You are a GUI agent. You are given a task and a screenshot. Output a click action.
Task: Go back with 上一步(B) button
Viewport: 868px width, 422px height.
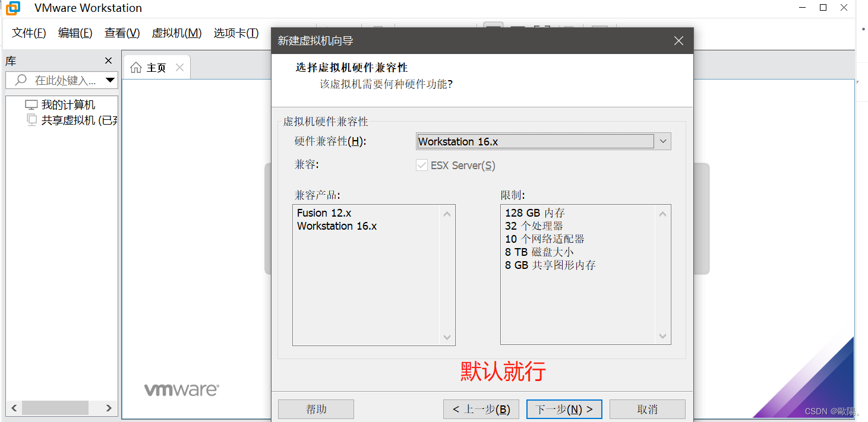pos(481,410)
